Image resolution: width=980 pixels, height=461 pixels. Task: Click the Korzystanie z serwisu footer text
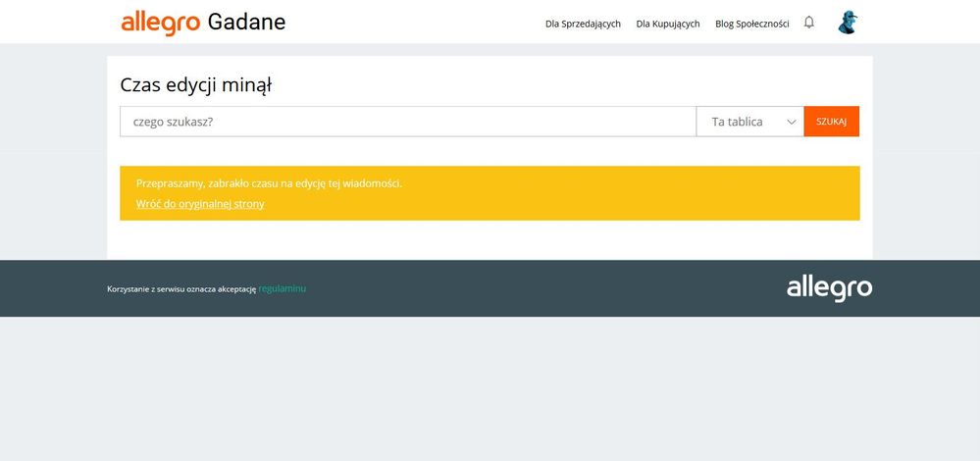[181, 289]
